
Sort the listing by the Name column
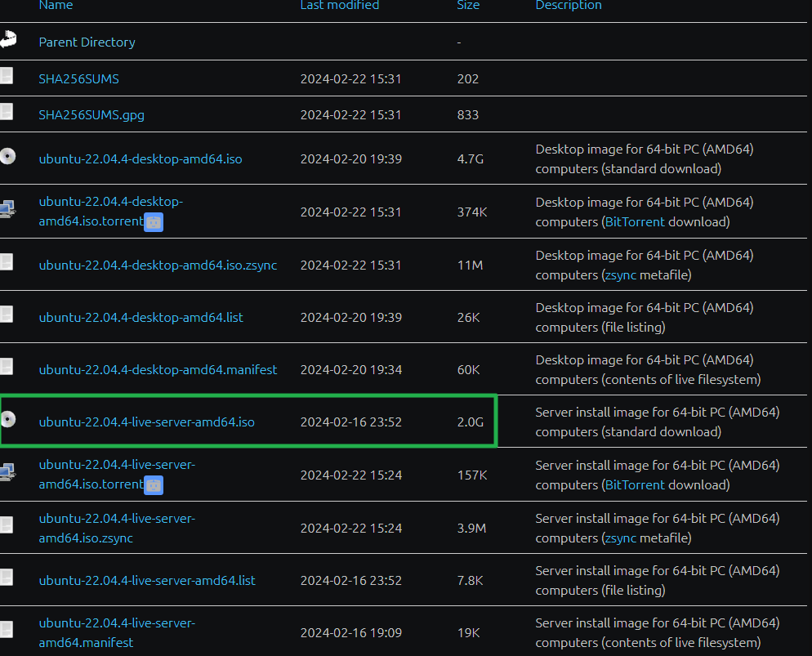(56, 5)
